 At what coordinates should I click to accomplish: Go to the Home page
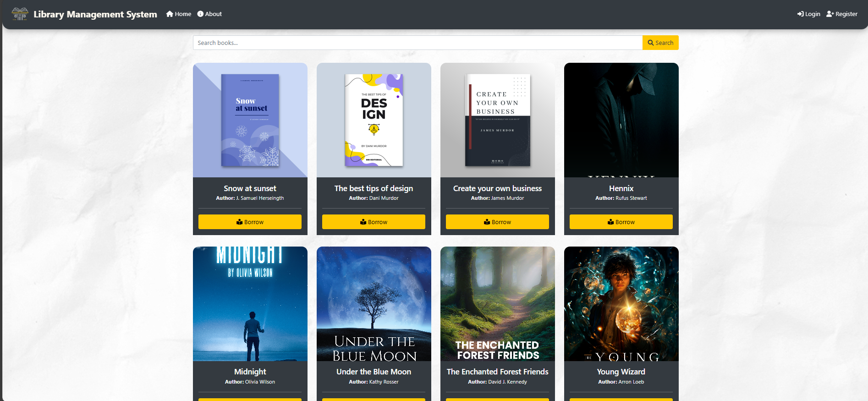point(179,14)
